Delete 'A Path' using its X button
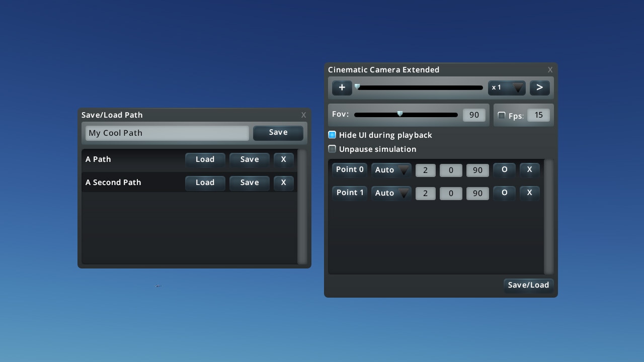 [x=283, y=159]
